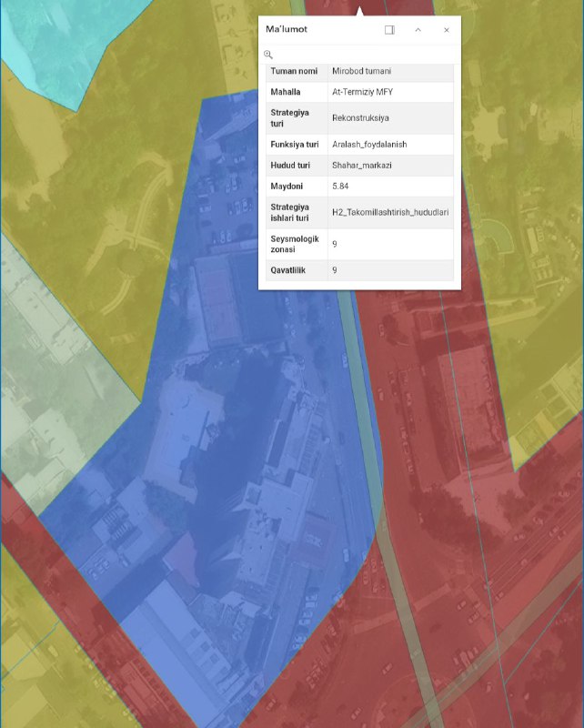Select the Seysmologik zonasi field label
The image size is (584, 728).
coord(295,244)
